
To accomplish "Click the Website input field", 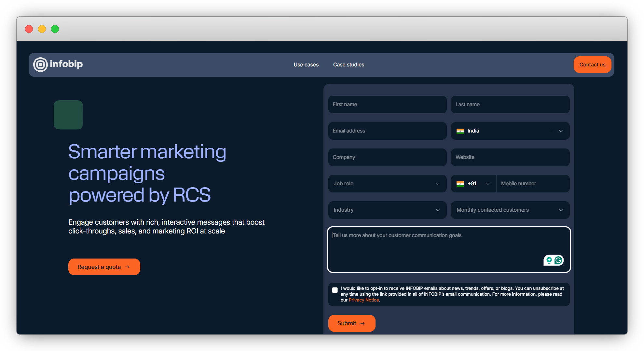I will pos(510,157).
